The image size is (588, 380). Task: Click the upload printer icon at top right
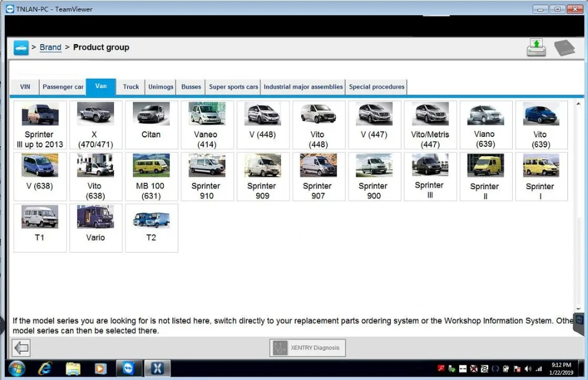tap(536, 48)
